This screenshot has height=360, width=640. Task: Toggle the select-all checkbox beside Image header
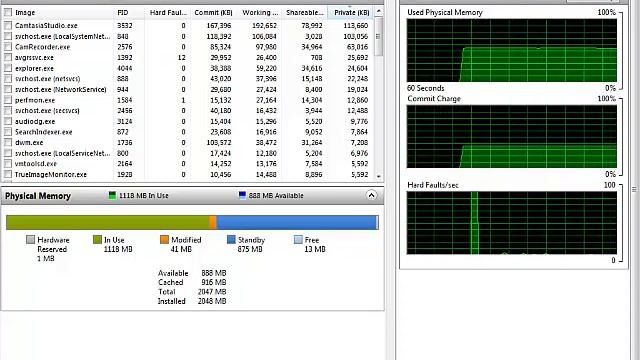(x=8, y=12)
